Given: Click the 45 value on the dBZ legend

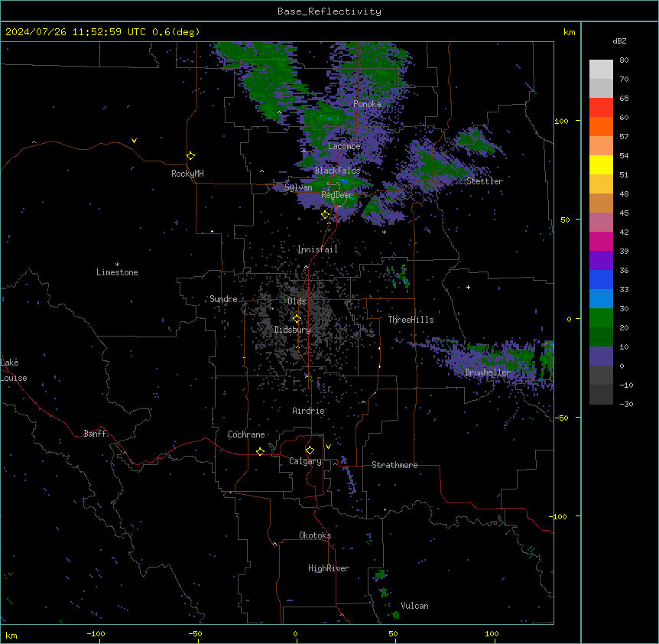Looking at the screenshot, I should [x=624, y=213].
